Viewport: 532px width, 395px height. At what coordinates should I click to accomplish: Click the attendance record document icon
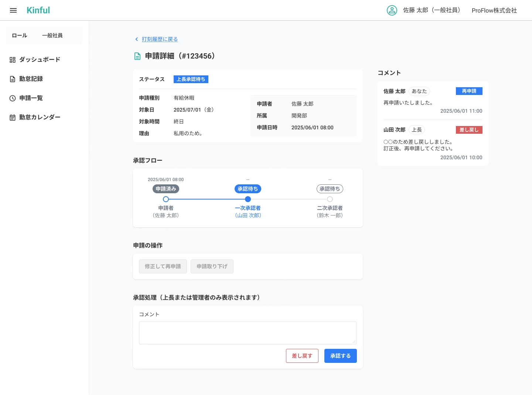pyautogui.click(x=13, y=79)
